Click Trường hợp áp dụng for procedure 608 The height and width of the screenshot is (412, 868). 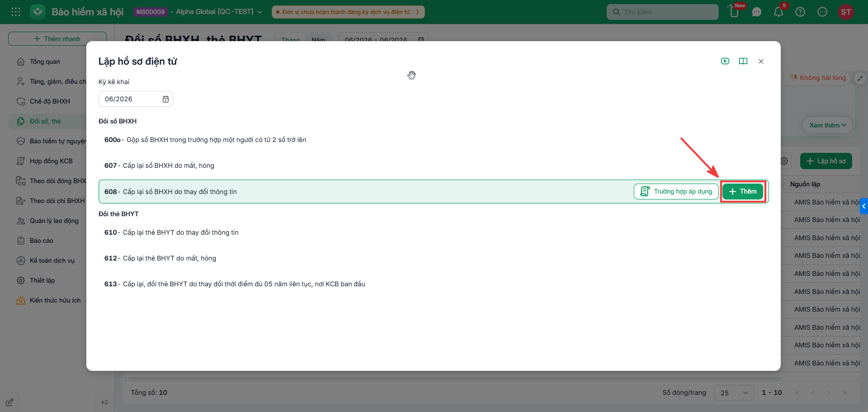point(676,192)
